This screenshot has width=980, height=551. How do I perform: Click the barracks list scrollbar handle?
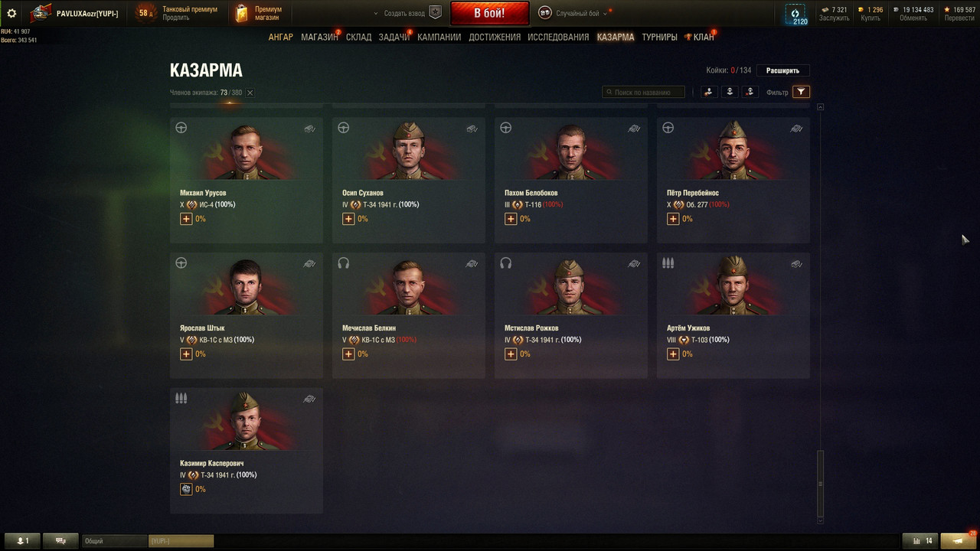[x=821, y=484]
